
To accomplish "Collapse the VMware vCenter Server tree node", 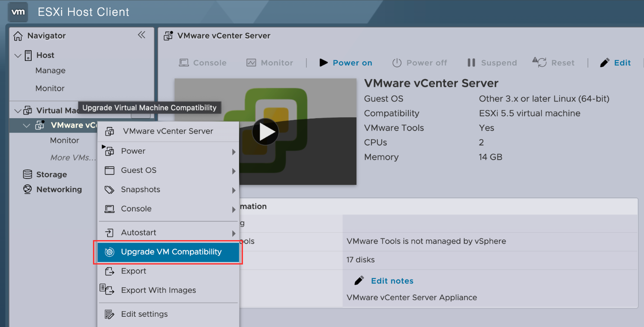I will pyautogui.click(x=27, y=125).
